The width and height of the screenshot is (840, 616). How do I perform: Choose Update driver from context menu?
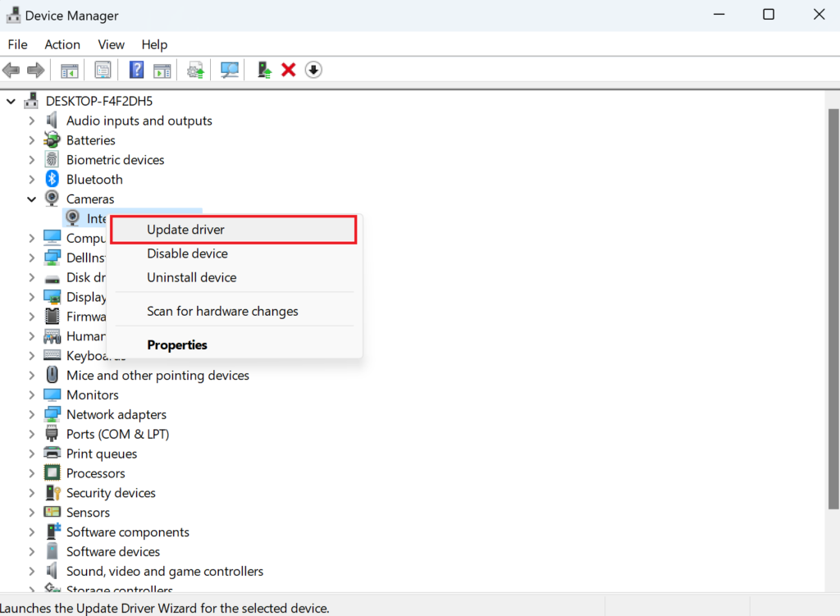tap(185, 230)
